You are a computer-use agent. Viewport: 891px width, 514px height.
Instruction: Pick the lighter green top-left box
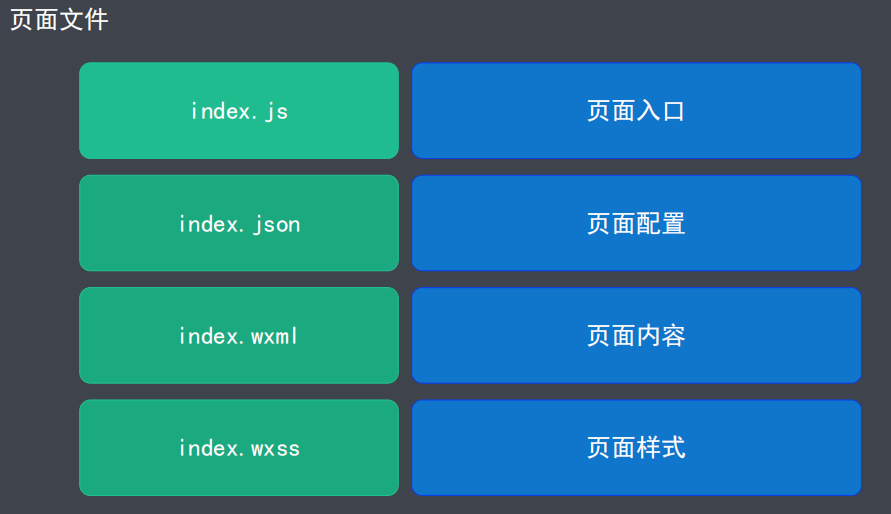239,111
